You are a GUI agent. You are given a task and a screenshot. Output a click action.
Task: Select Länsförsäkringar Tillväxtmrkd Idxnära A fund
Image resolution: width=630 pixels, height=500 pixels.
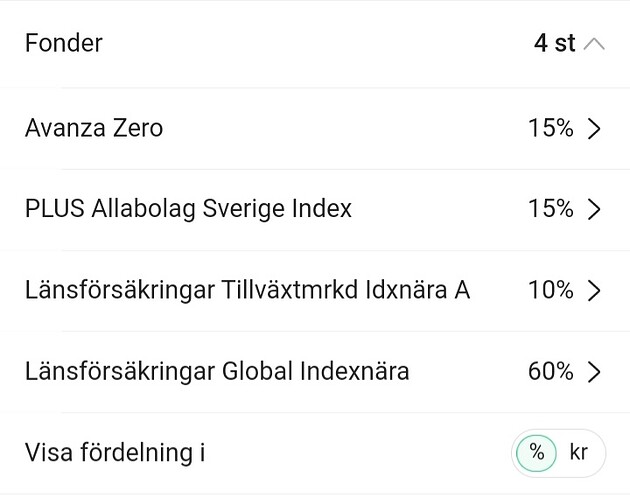(247, 291)
